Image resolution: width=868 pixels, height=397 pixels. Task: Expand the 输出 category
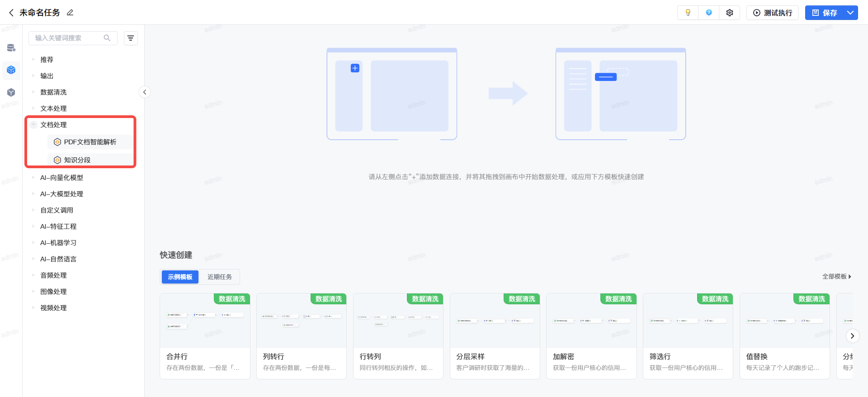pos(33,76)
